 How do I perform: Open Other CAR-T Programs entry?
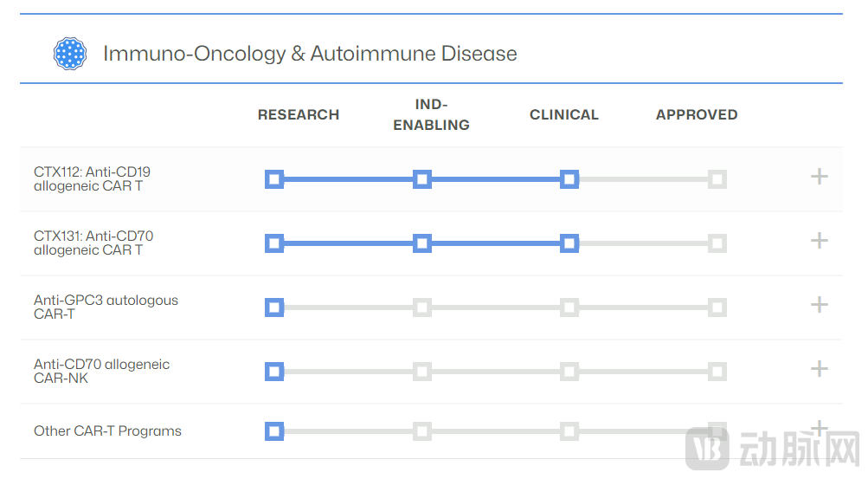click(107, 431)
